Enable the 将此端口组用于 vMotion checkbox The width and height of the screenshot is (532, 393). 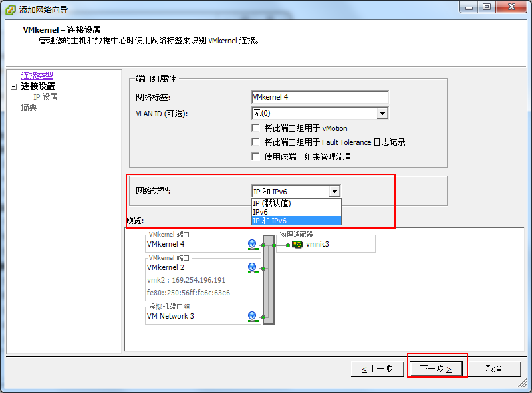(255, 128)
